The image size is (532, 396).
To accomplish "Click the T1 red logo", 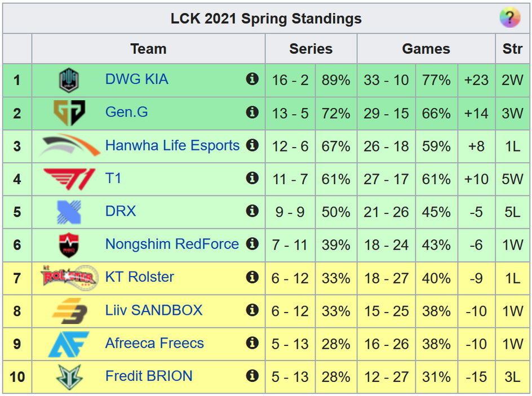I will [x=69, y=179].
